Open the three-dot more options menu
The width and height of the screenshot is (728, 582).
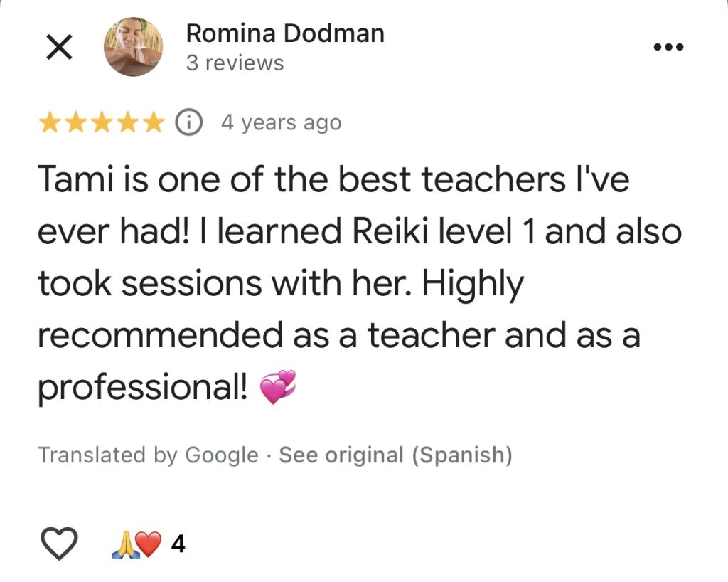[668, 48]
